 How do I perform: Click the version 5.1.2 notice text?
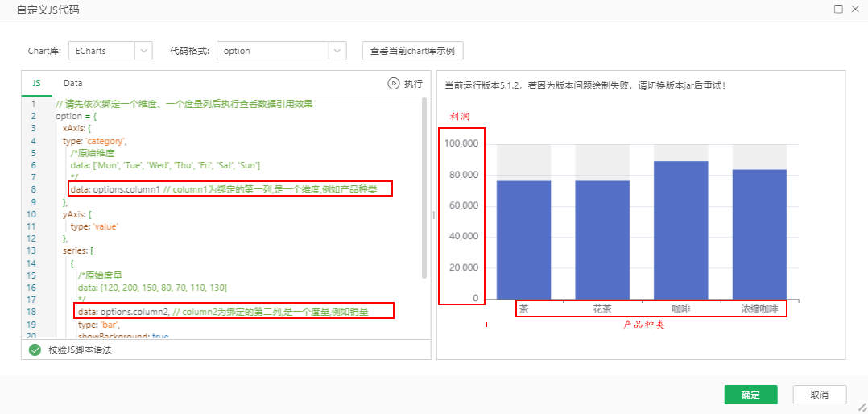tap(585, 86)
